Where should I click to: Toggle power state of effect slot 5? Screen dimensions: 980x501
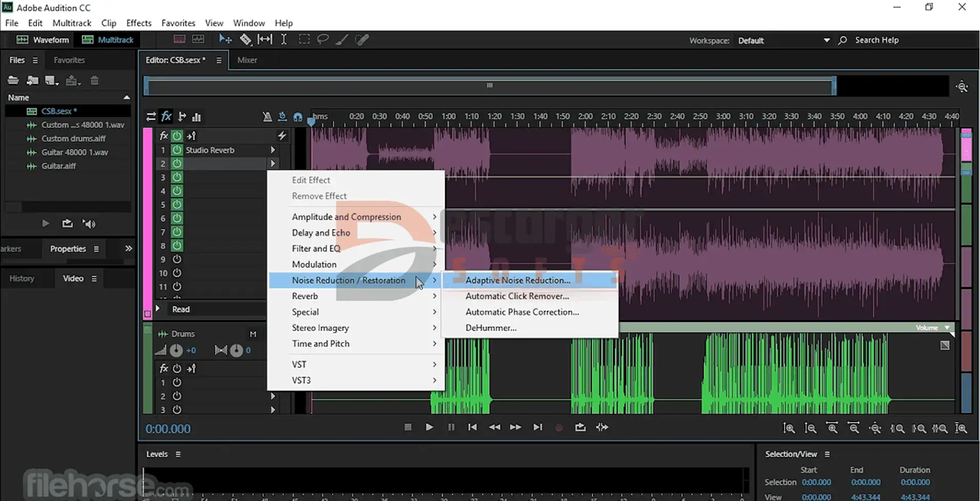(x=177, y=204)
